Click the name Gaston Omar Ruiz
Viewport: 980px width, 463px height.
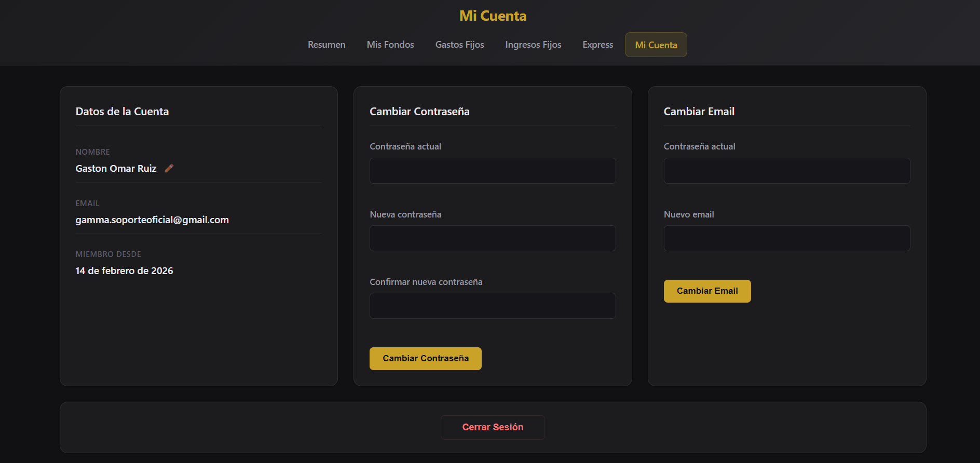(116, 169)
